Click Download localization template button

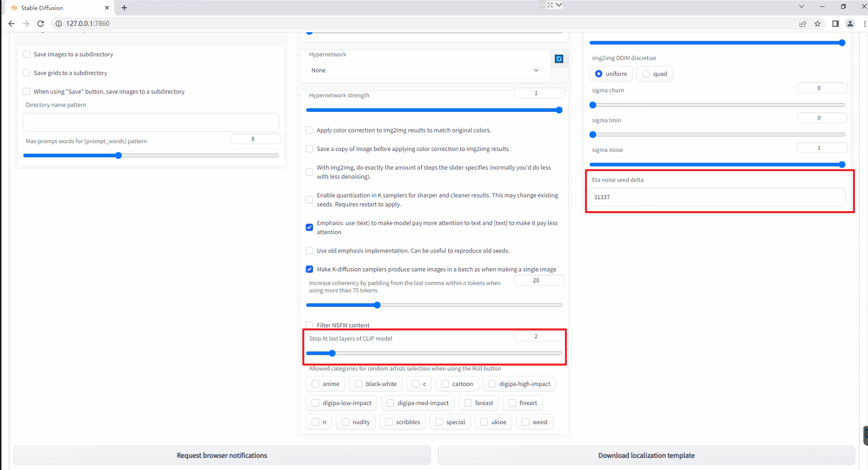pyautogui.click(x=646, y=455)
